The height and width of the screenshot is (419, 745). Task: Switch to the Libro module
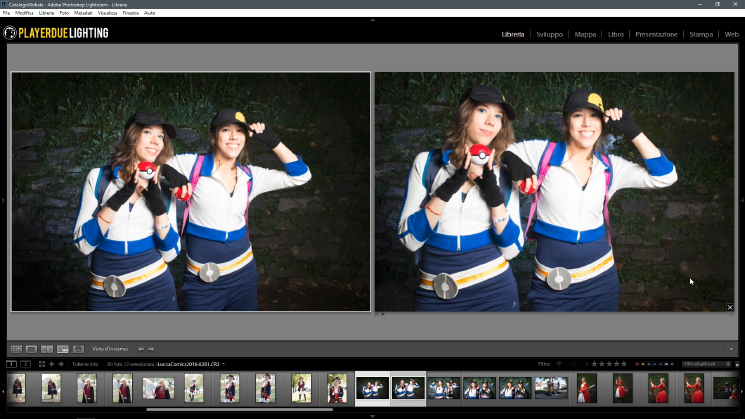click(616, 34)
